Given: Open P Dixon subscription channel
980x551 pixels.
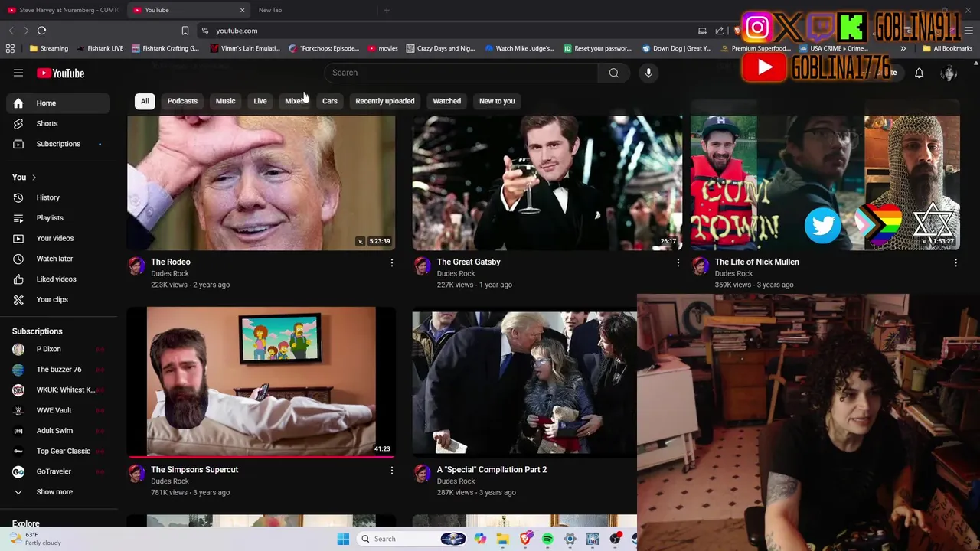Looking at the screenshot, I should [x=59, y=349].
